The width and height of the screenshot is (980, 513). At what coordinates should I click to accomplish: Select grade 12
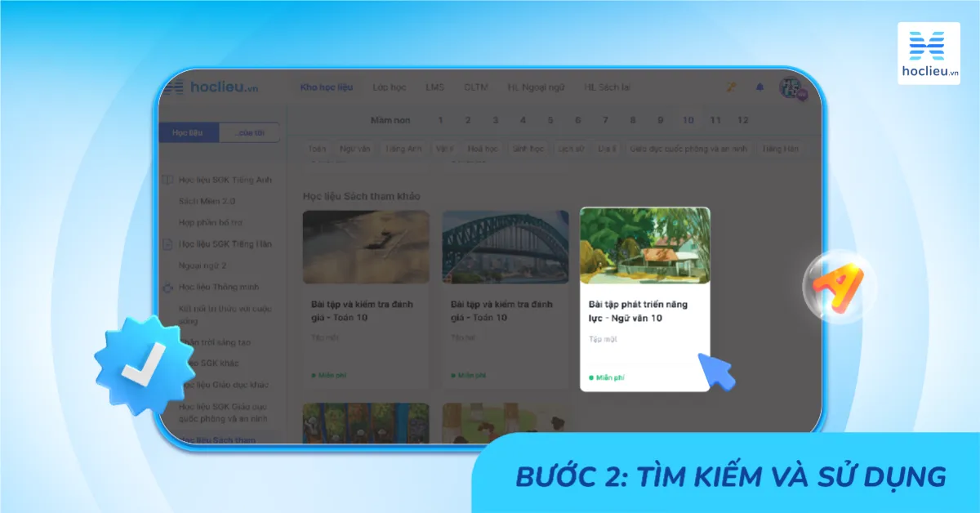[x=742, y=120]
